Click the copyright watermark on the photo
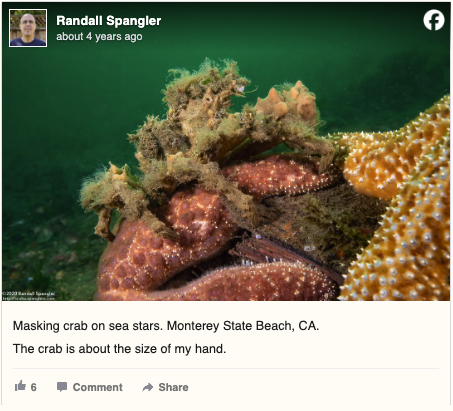This screenshot has height=411, width=453. point(29,294)
